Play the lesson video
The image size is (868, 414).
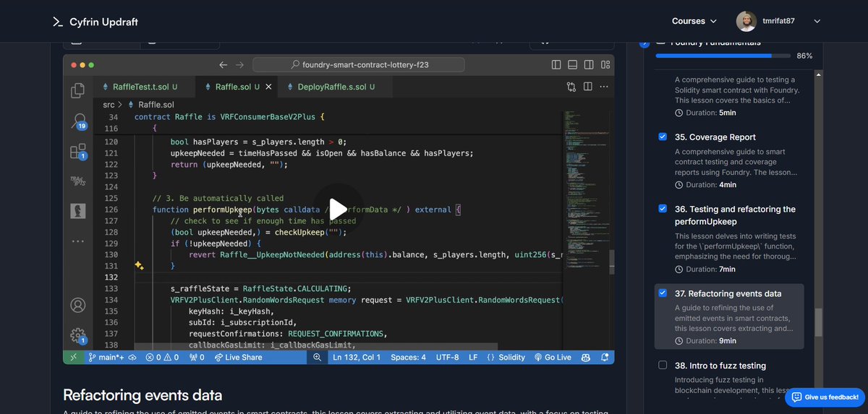339,208
